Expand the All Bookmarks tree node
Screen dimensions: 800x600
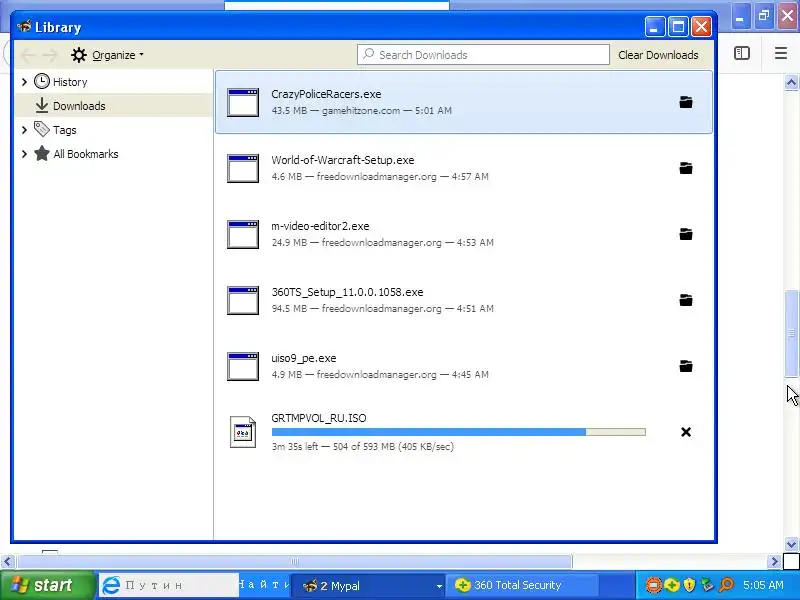24,154
